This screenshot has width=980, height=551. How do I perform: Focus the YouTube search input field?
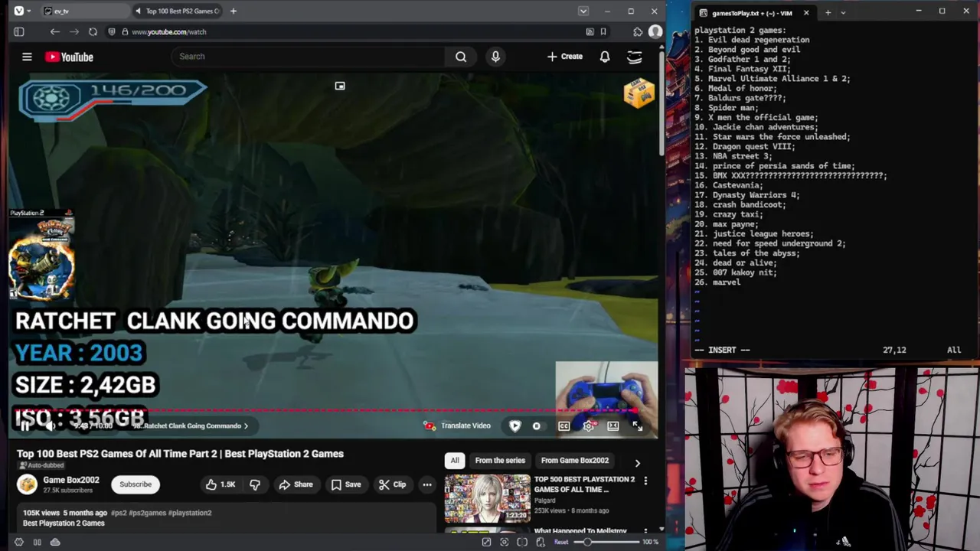(x=309, y=56)
